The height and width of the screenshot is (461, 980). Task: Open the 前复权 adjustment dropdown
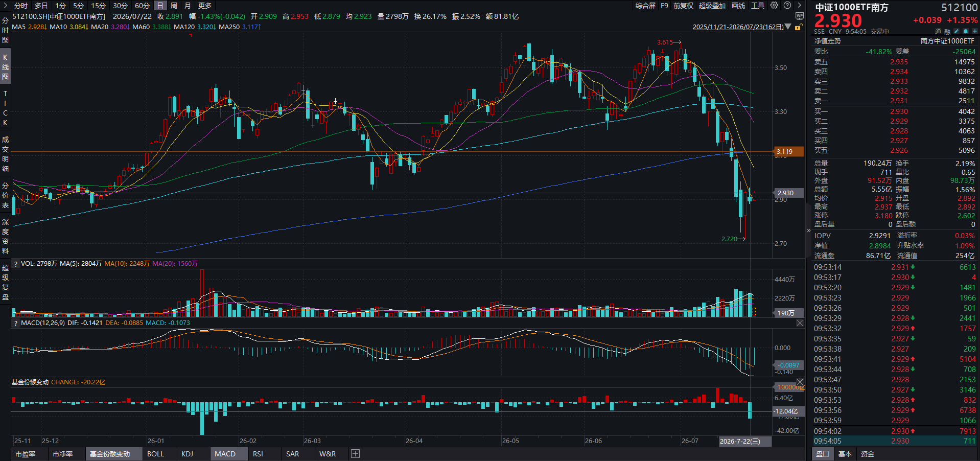tap(683, 6)
